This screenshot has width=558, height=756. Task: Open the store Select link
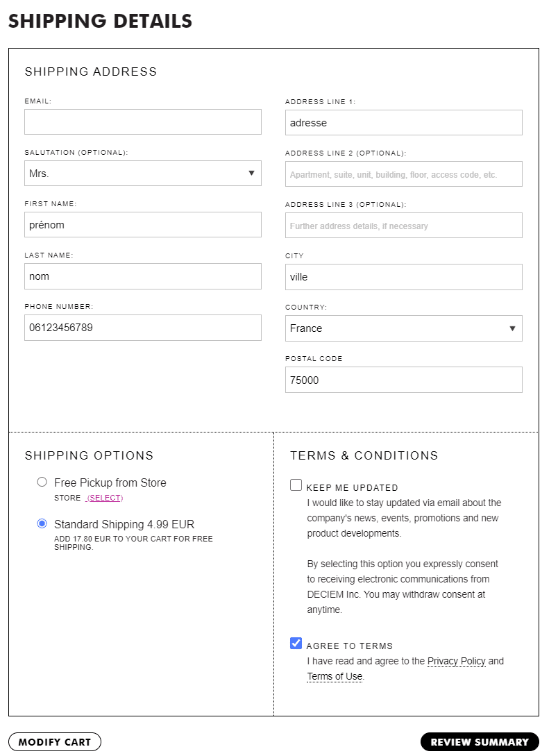point(105,498)
